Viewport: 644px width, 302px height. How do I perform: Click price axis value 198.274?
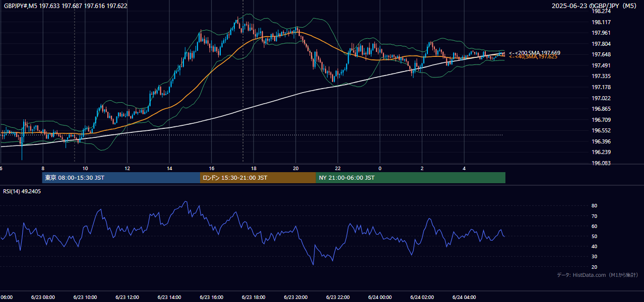pyautogui.click(x=602, y=11)
